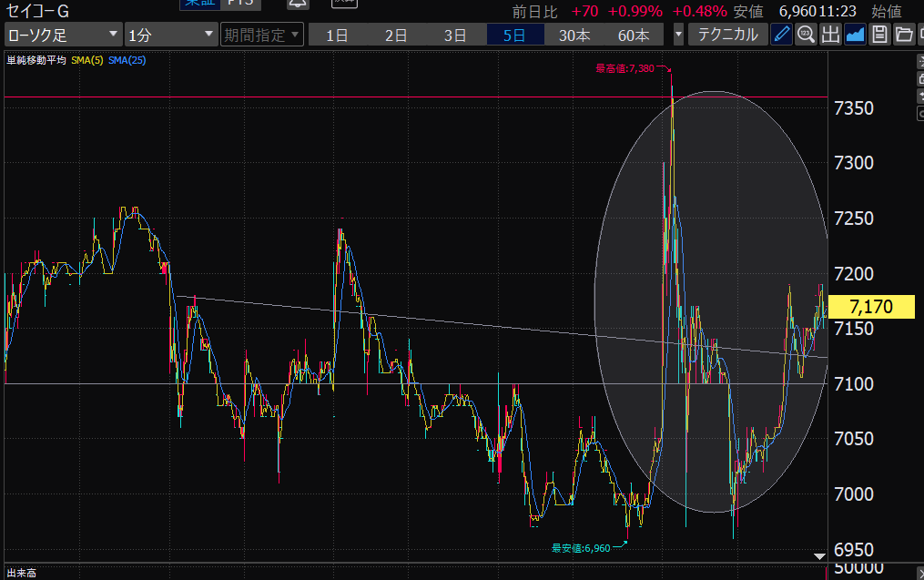
Task: Save chart settings with floppy disk icon
Action: click(878, 36)
